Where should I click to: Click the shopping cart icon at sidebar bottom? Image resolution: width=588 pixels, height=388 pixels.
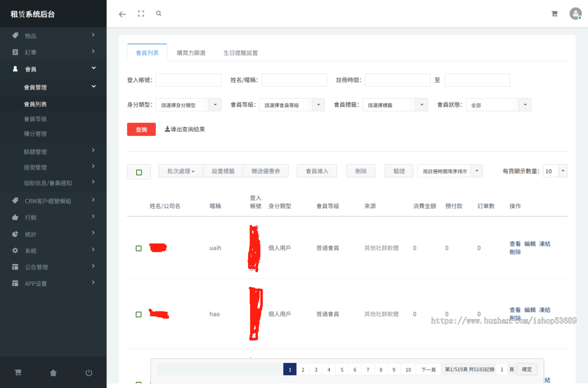(18, 373)
